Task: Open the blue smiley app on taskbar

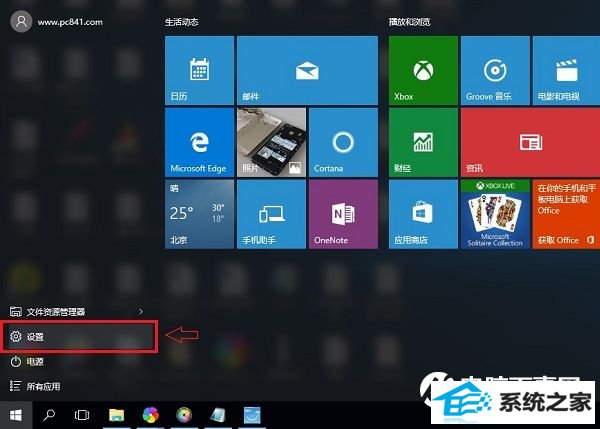Action: [252, 415]
